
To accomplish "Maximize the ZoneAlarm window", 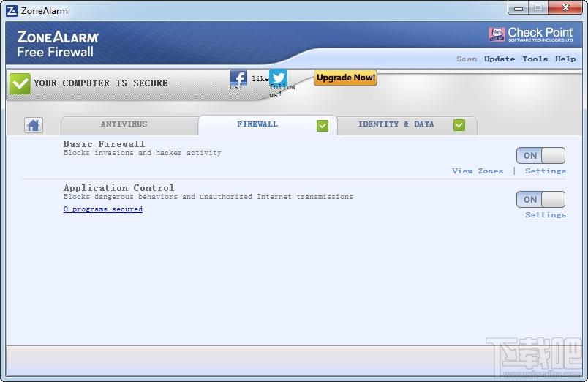I will 538,8.
